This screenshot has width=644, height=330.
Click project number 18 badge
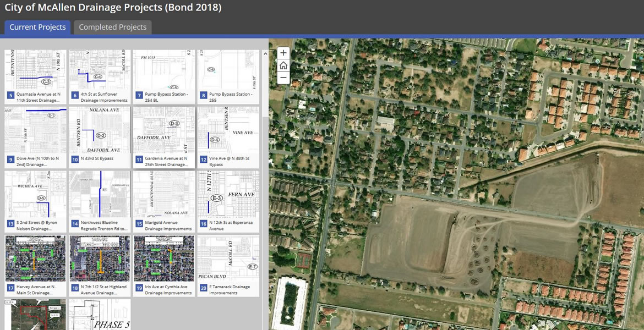tap(75, 288)
